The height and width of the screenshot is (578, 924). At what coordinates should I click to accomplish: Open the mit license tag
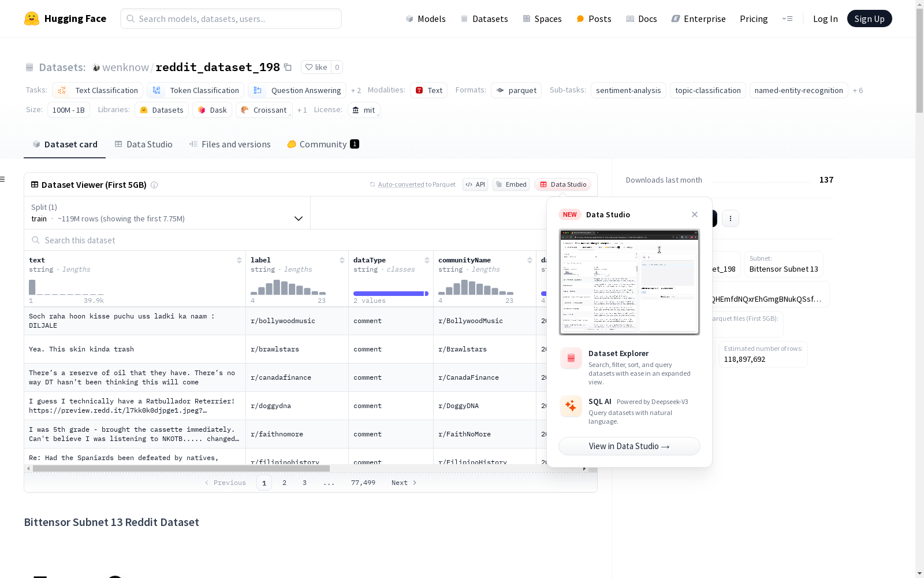(364, 110)
